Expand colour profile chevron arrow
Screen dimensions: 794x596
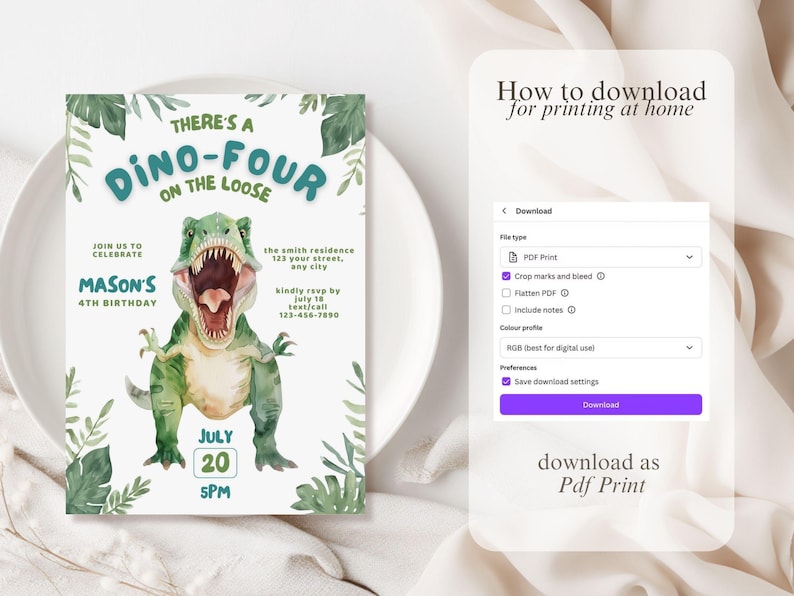pos(689,348)
